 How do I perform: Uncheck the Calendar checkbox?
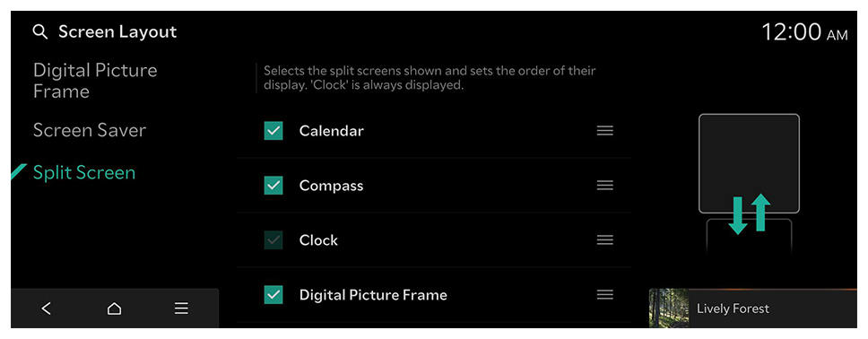point(273,131)
